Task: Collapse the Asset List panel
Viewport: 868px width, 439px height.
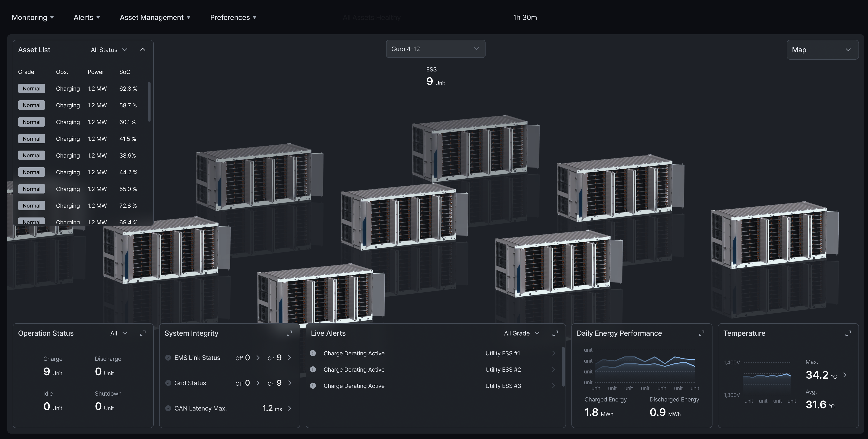Action: tap(143, 50)
